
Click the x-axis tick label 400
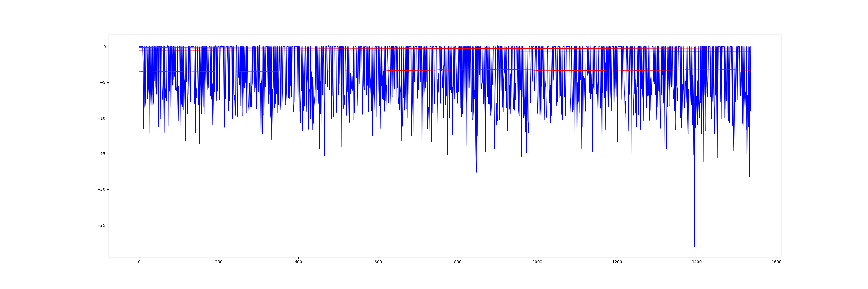point(299,262)
